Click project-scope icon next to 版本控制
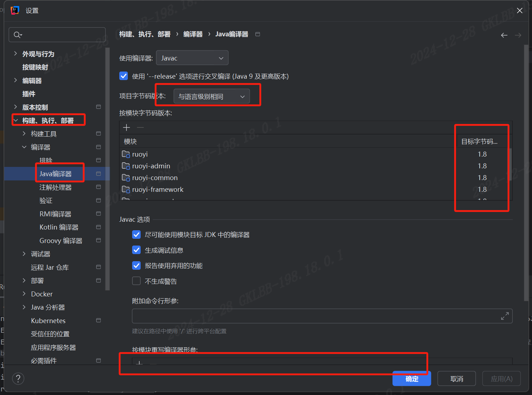The image size is (532, 395). tap(99, 107)
